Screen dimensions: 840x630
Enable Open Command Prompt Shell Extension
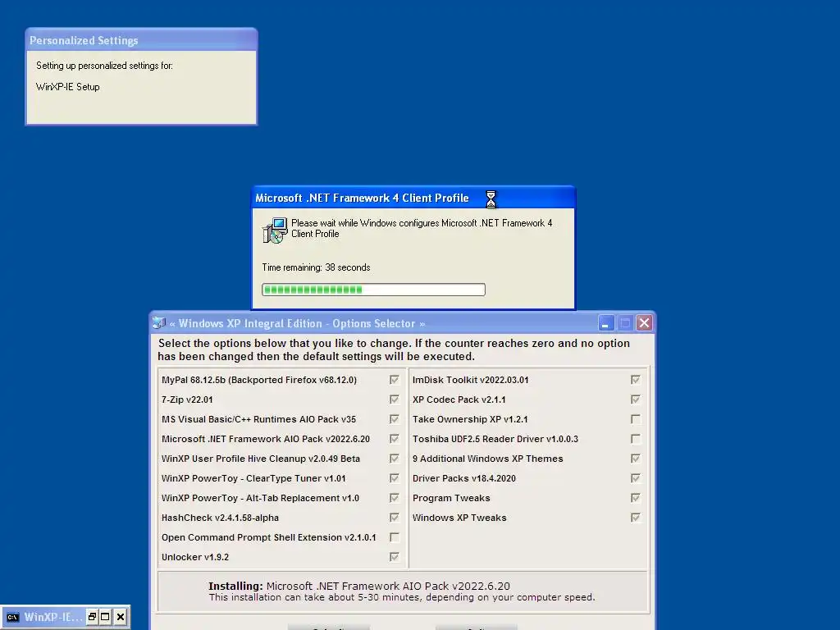395,537
